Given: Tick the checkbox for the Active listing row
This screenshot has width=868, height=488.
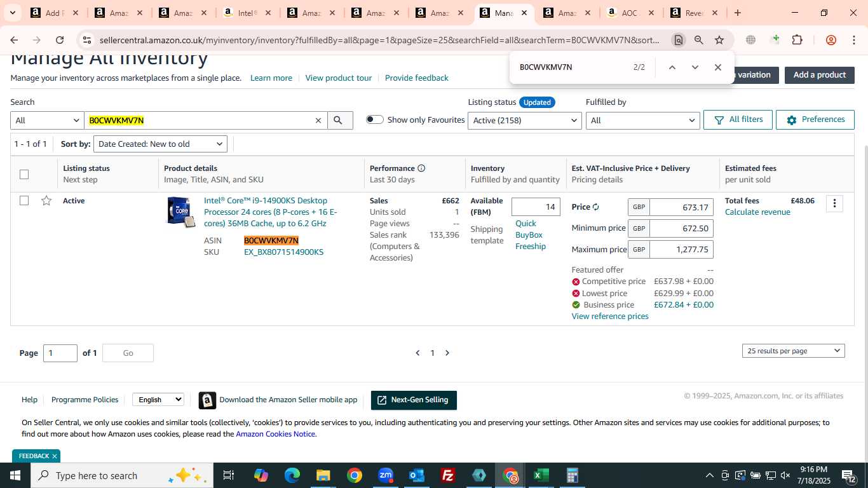Looking at the screenshot, I should 24,201.
